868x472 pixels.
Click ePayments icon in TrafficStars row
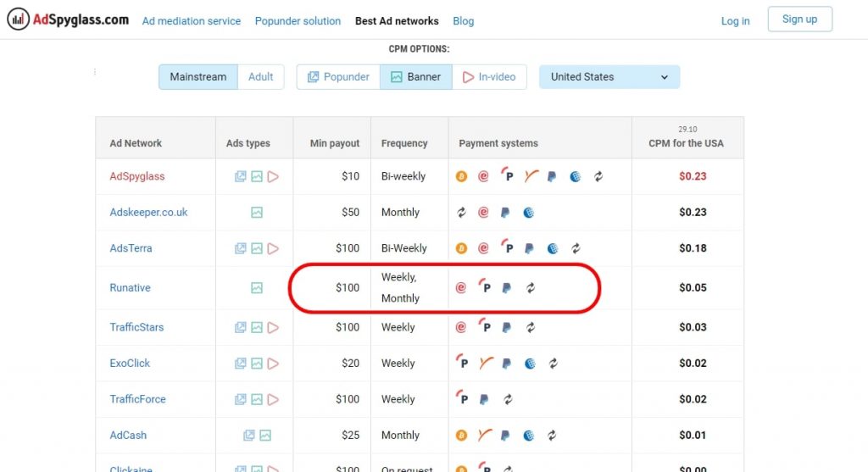tap(460, 328)
